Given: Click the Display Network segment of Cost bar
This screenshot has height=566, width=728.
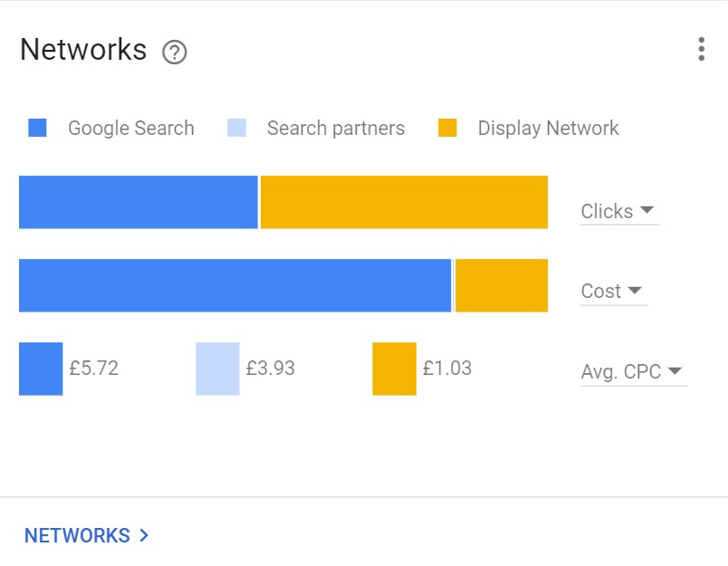Looking at the screenshot, I should [502, 285].
